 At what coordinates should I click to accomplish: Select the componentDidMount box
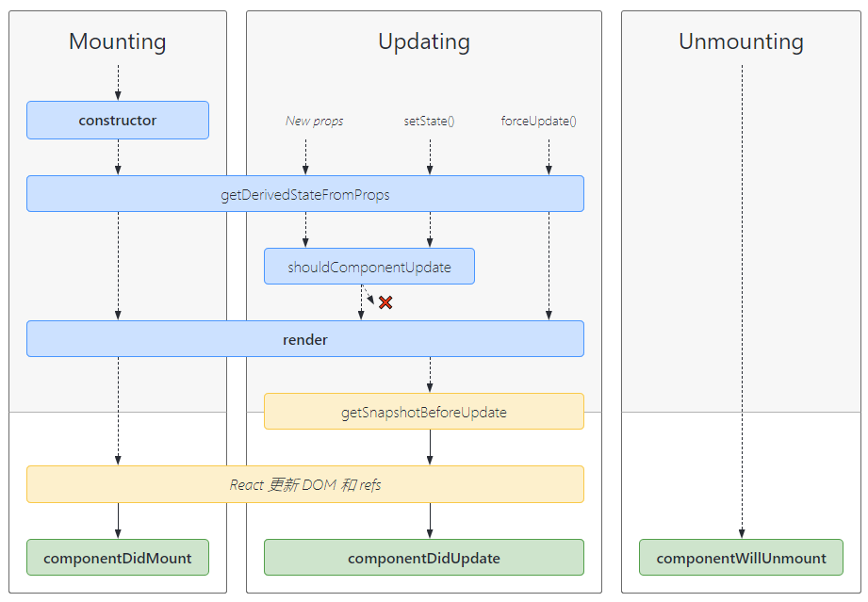[x=118, y=557]
